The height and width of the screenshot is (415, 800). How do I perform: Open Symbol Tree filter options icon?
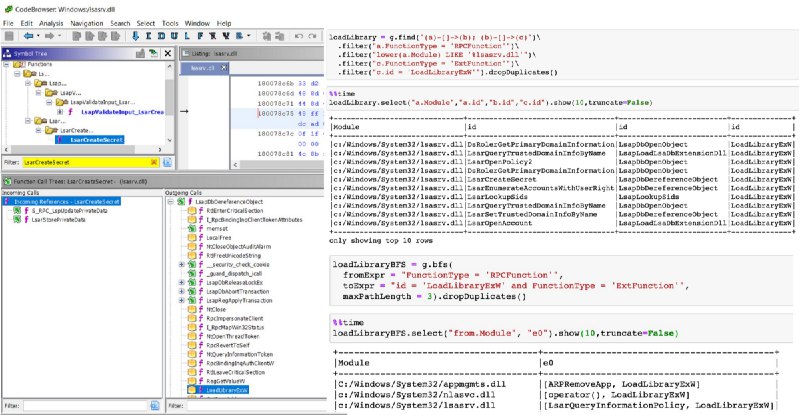tap(167, 162)
